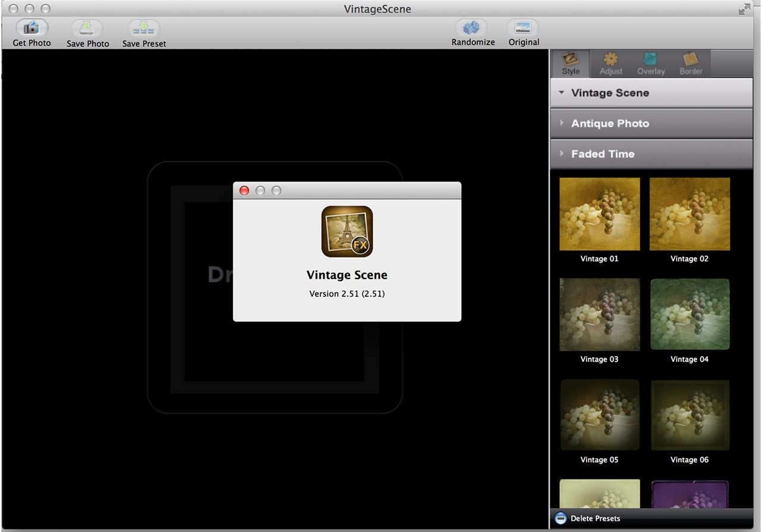Click the Version 2.51 (2.51) text

pyautogui.click(x=347, y=293)
